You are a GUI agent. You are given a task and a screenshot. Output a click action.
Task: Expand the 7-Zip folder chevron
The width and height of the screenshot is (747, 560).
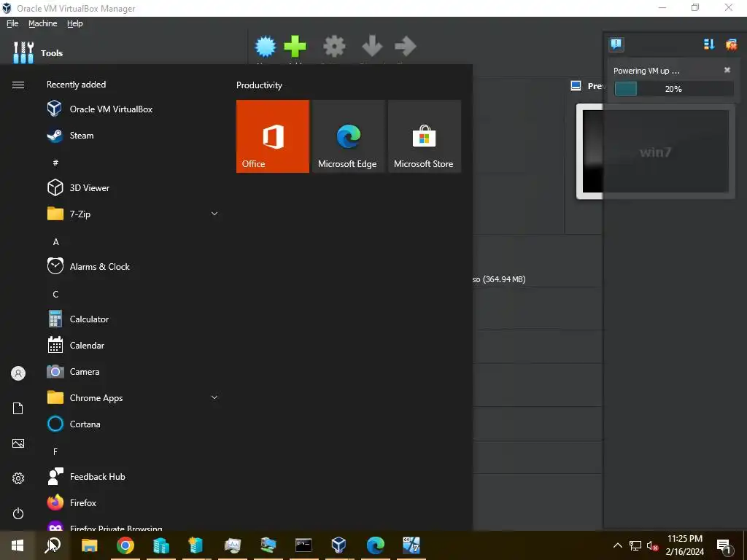[x=214, y=214]
